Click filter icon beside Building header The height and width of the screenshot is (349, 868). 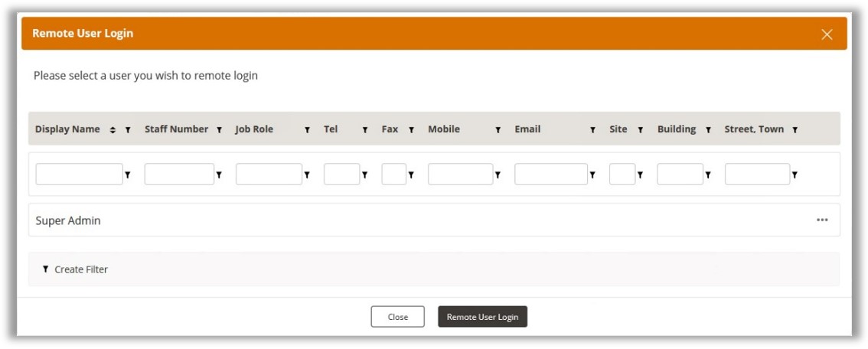[x=708, y=130]
